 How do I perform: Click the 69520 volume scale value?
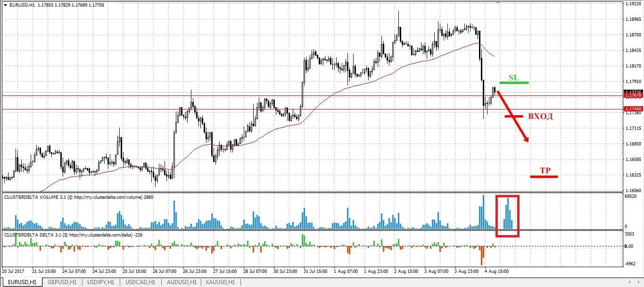pos(630,196)
